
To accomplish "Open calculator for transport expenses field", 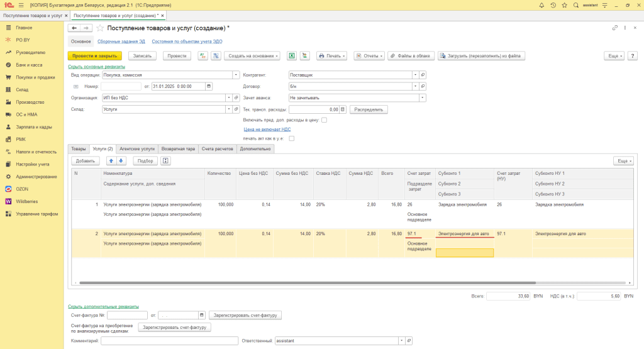I will tap(343, 109).
